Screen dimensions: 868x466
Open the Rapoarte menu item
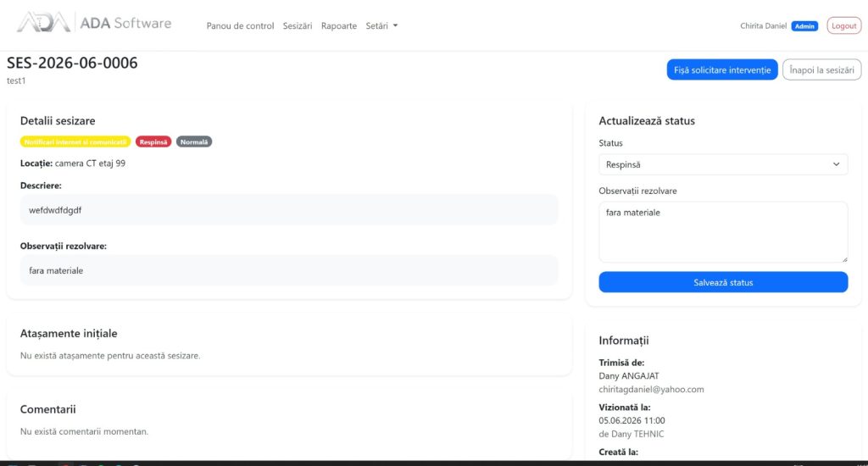click(x=339, y=26)
